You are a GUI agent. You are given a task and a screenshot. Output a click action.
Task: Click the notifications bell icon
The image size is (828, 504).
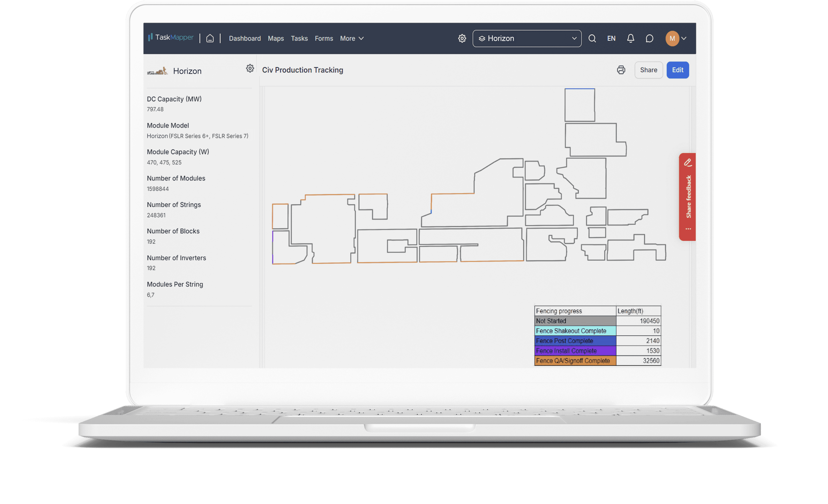click(x=631, y=38)
